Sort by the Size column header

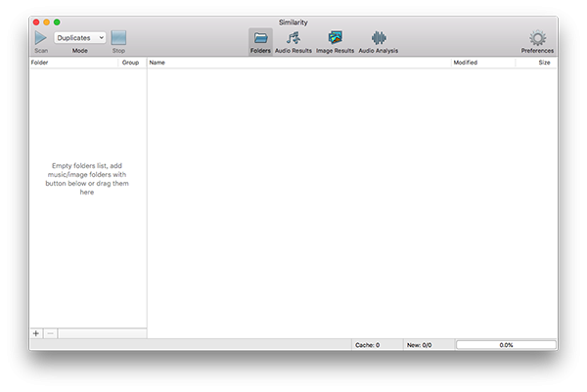coord(536,63)
